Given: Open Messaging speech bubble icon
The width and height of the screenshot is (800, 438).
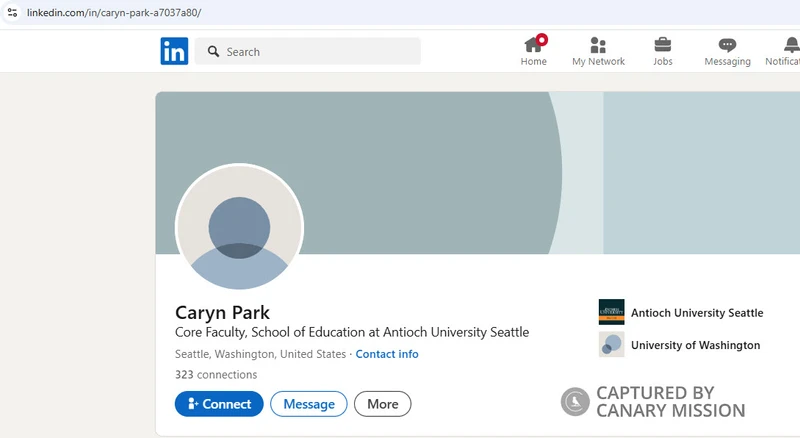Looking at the screenshot, I should (x=728, y=51).
